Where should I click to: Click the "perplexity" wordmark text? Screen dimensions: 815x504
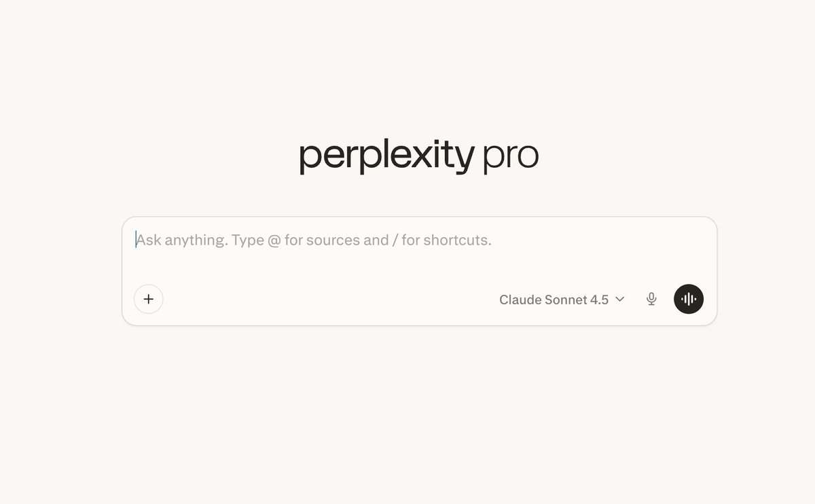pyautogui.click(x=387, y=156)
